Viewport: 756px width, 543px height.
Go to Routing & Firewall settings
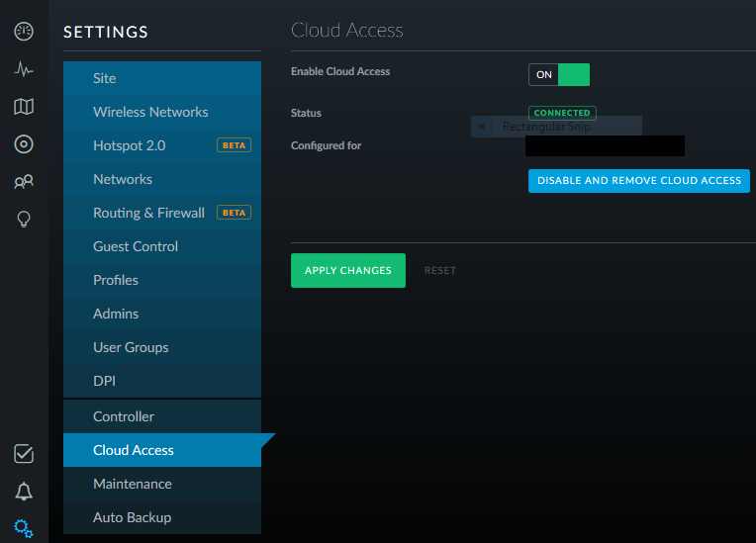coord(148,213)
